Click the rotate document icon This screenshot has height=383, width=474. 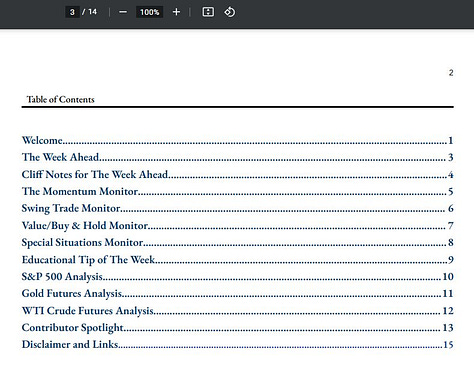point(230,12)
